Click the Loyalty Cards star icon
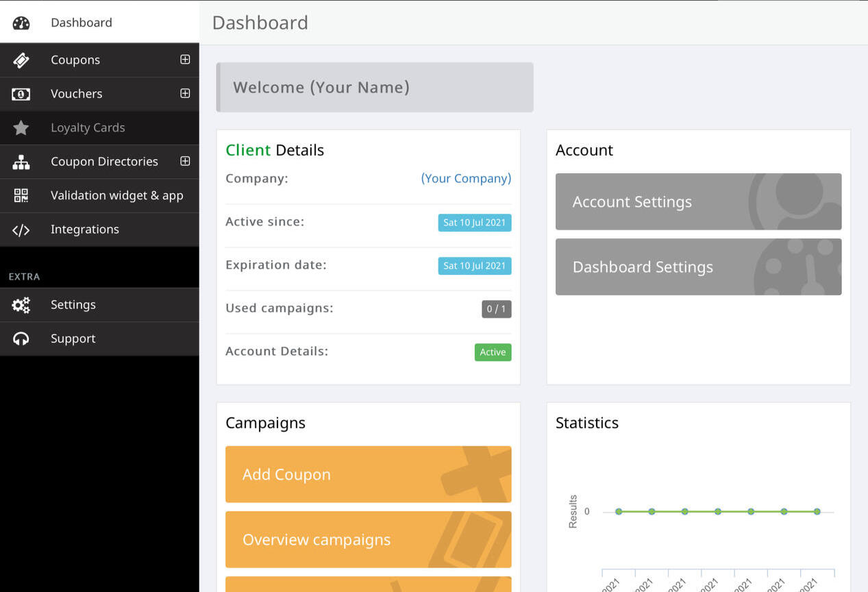 coord(21,128)
